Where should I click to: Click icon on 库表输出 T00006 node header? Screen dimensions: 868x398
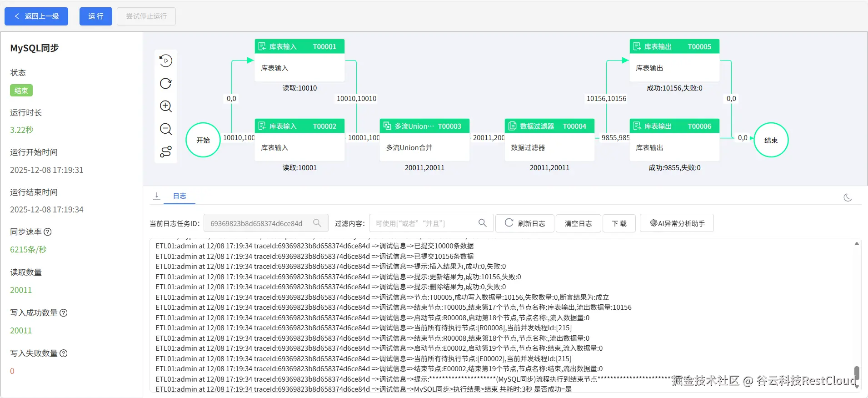[x=637, y=126]
